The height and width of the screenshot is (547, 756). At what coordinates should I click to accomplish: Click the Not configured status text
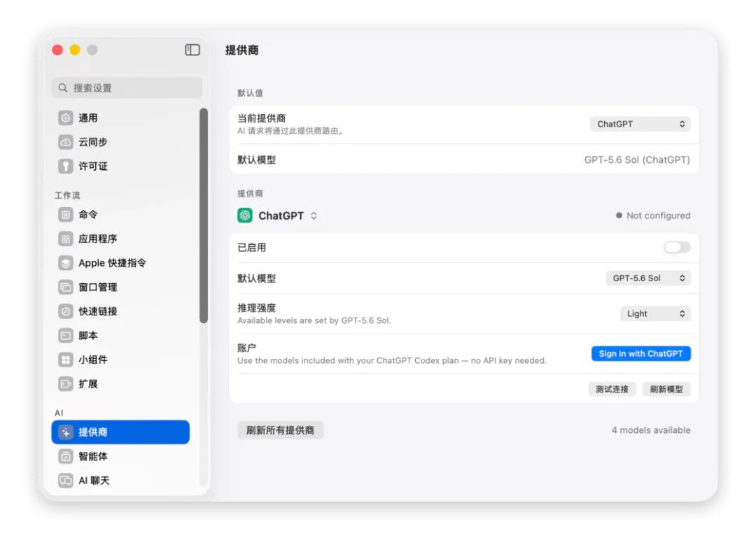click(658, 215)
